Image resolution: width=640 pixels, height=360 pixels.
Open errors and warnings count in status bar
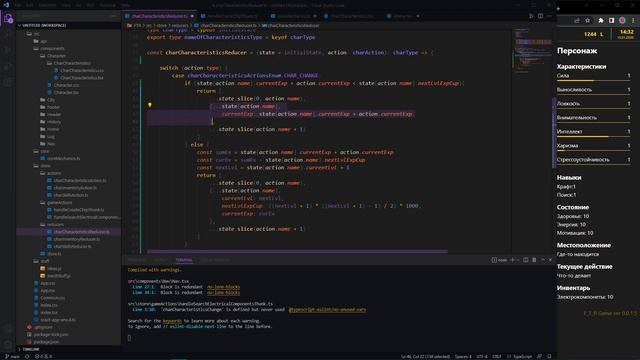(43, 356)
